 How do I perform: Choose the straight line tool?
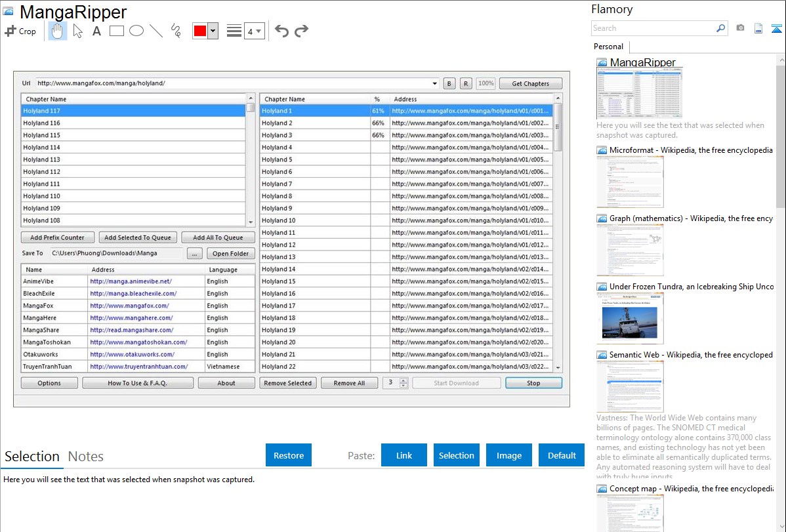pyautogui.click(x=156, y=31)
